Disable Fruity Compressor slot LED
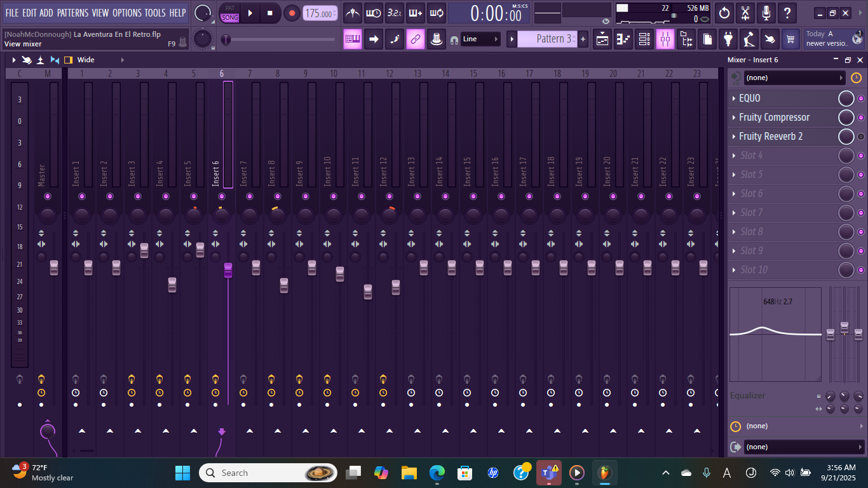The image size is (868, 488). [x=861, y=118]
